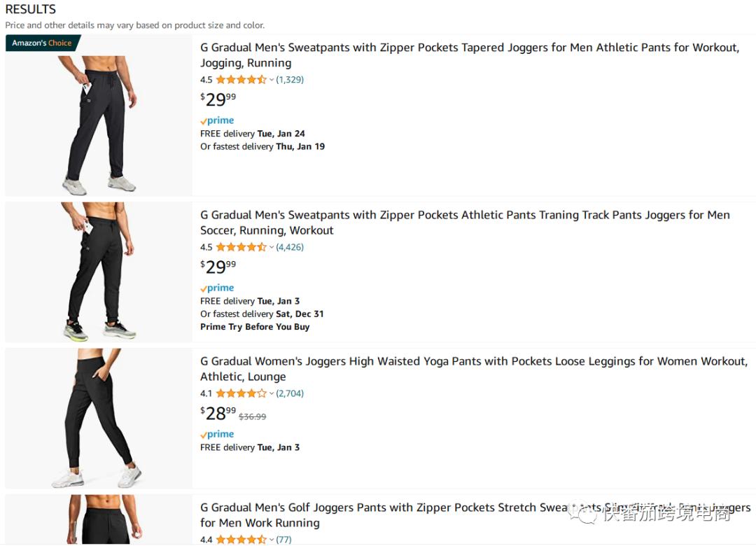Click the Amazon's Choice badge
This screenshot has height=546, width=756.
click(42, 43)
